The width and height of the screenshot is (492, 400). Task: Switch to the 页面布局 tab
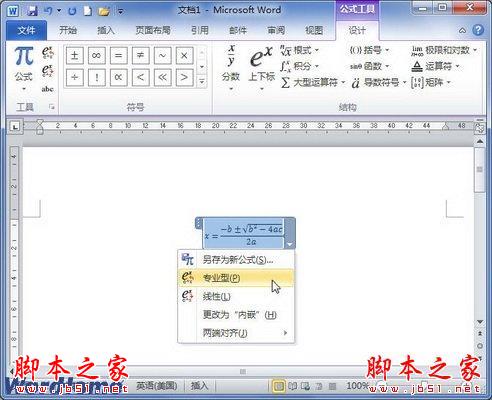pyautogui.click(x=153, y=31)
